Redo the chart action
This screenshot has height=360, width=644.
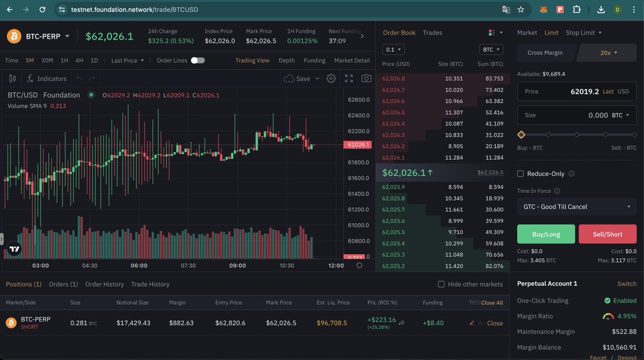[92, 78]
